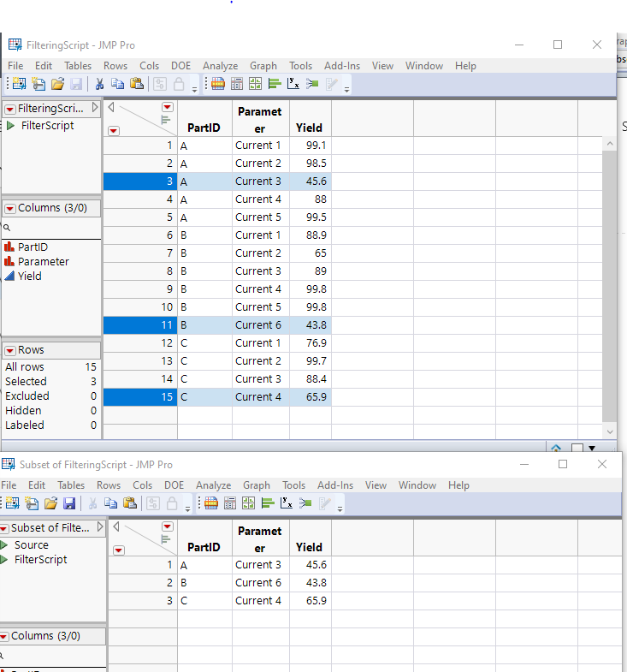Click the Paste icon in Subset window toolbar
The image size is (627, 672).
coord(130,503)
